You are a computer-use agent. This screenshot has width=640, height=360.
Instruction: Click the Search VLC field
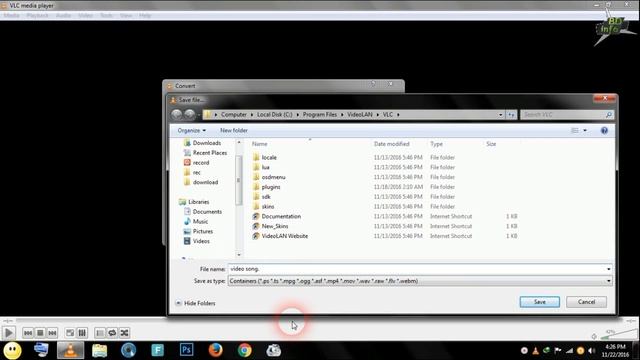(566, 115)
